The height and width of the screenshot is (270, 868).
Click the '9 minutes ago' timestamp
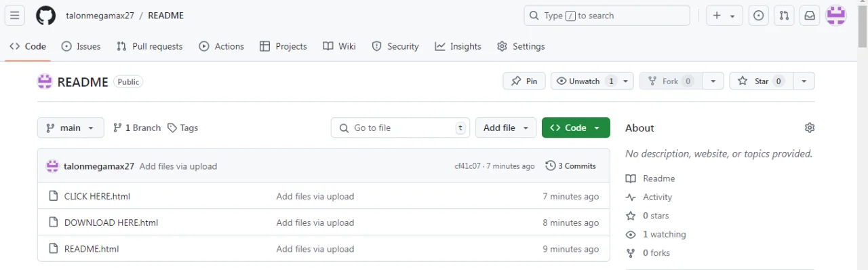point(571,249)
